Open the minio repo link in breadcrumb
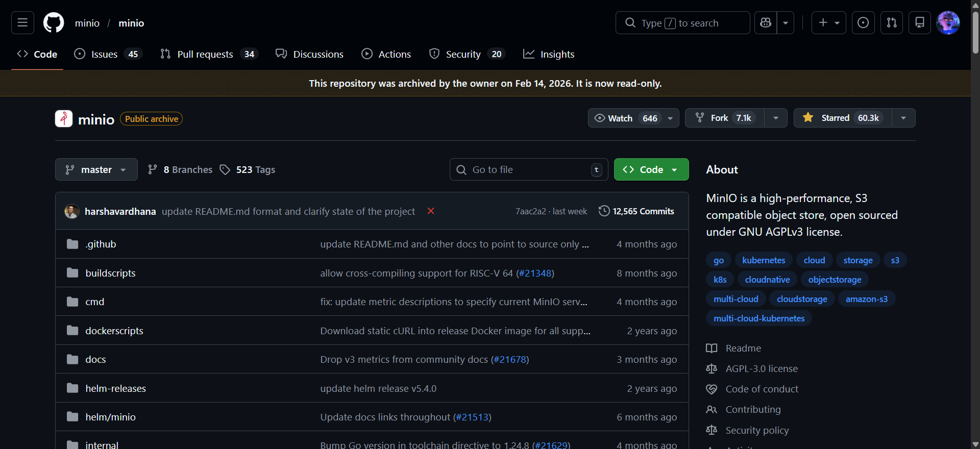Screen dimensions: 980x449 131,23
